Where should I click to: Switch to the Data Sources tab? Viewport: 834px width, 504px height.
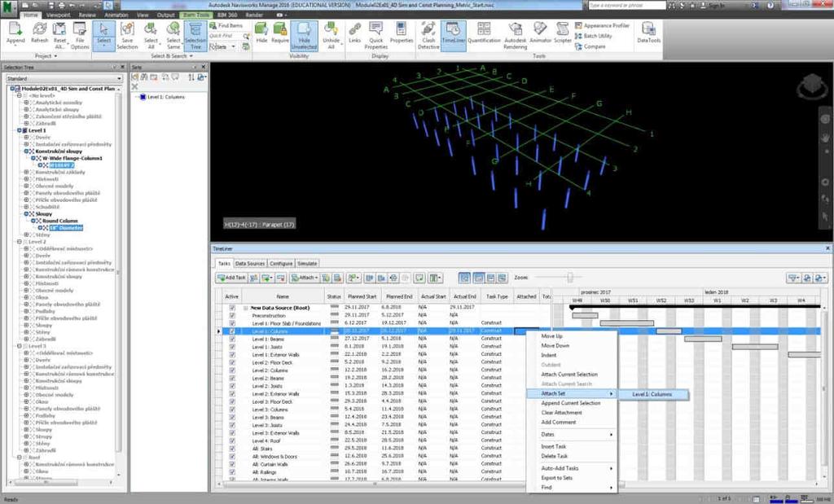[x=249, y=264]
